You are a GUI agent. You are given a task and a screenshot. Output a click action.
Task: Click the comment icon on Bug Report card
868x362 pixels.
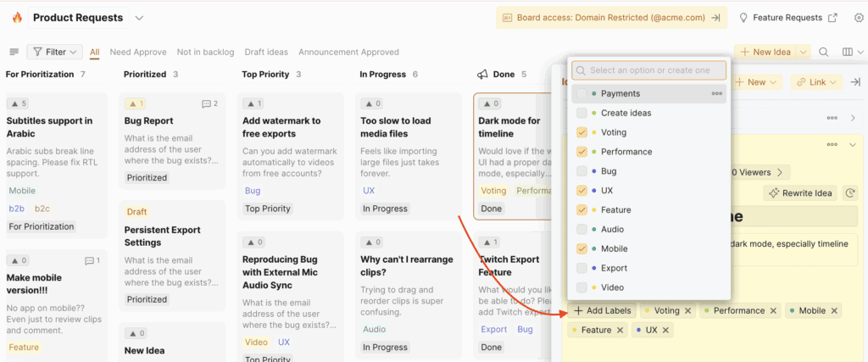[206, 104]
